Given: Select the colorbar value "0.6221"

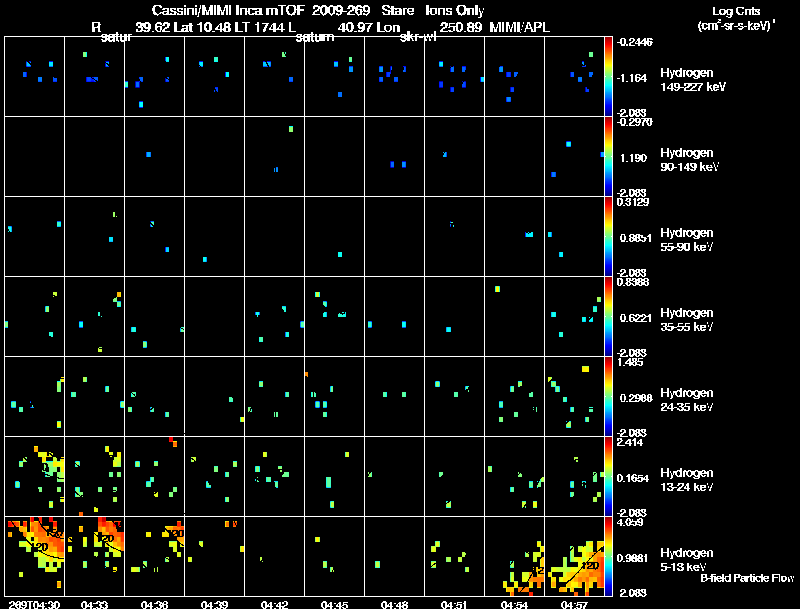Looking at the screenshot, I should pos(635,318).
